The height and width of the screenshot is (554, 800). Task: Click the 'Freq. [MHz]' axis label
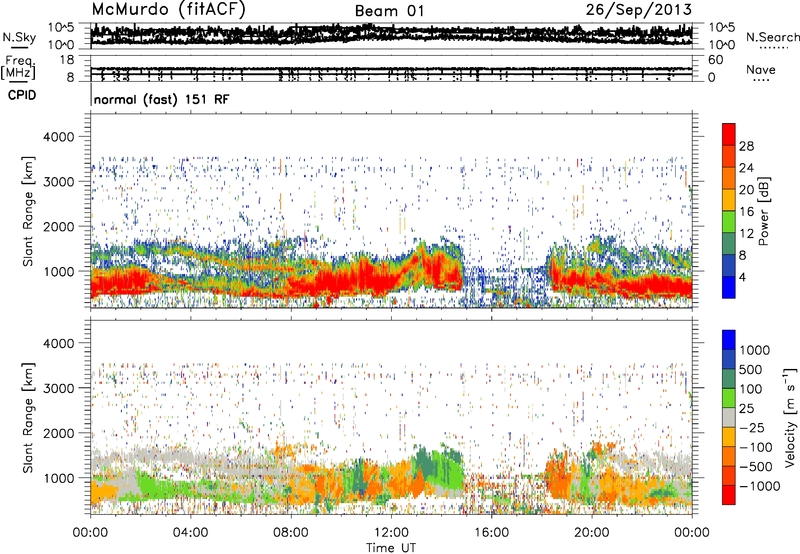tap(18, 68)
